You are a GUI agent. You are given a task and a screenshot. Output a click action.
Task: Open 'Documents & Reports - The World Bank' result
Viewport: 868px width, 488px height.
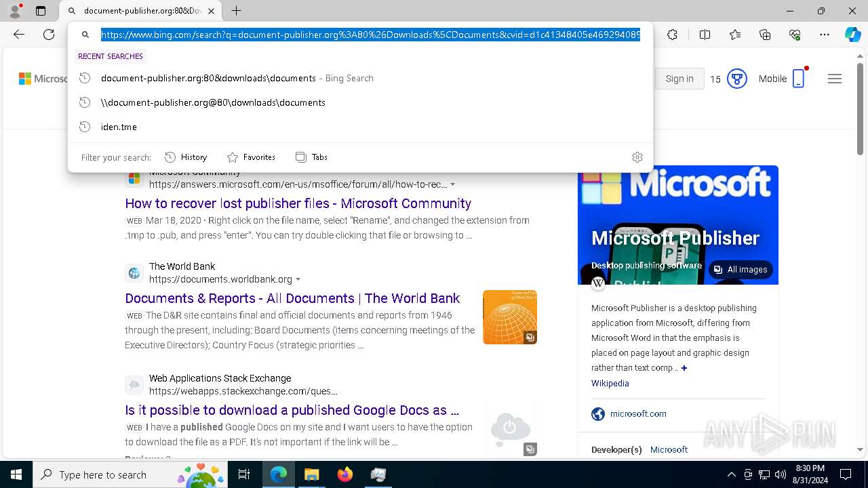pos(292,298)
